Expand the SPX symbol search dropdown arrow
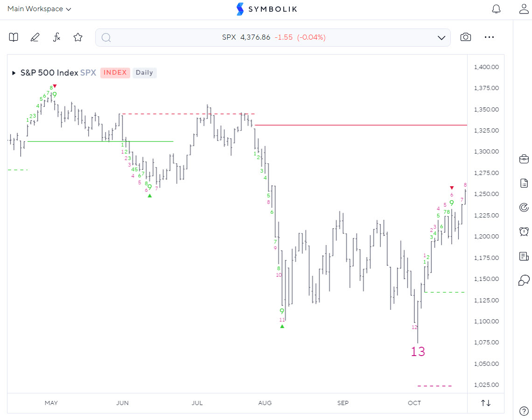Image resolution: width=532 pixels, height=420 pixels. pos(441,38)
